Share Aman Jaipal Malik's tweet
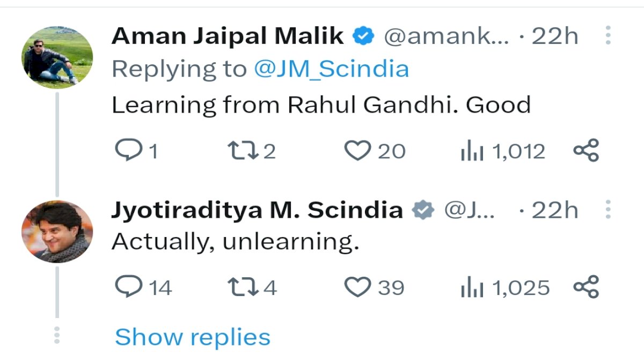The image size is (644, 362). 586,151
